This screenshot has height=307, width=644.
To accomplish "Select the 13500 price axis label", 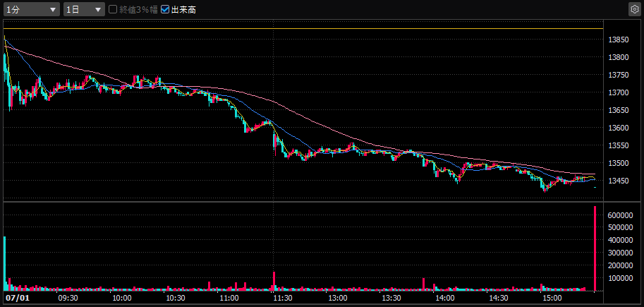I will point(619,163).
